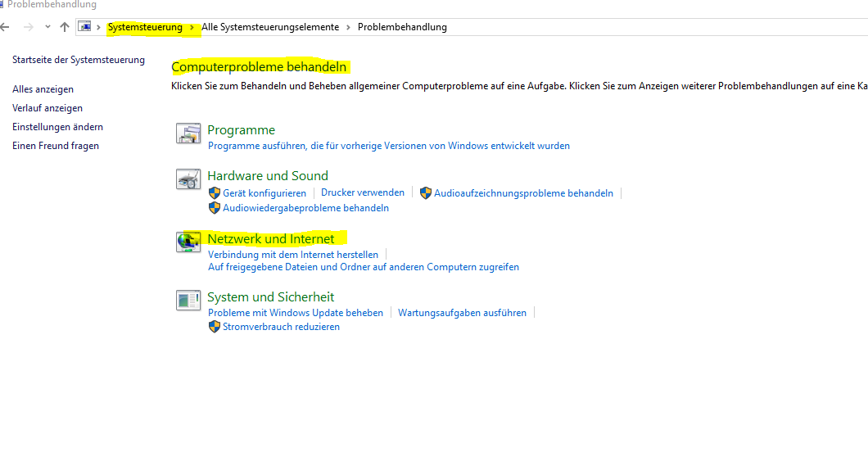Click the Up one level arrow
Image resolution: width=868 pixels, height=457 pixels.
64,26
